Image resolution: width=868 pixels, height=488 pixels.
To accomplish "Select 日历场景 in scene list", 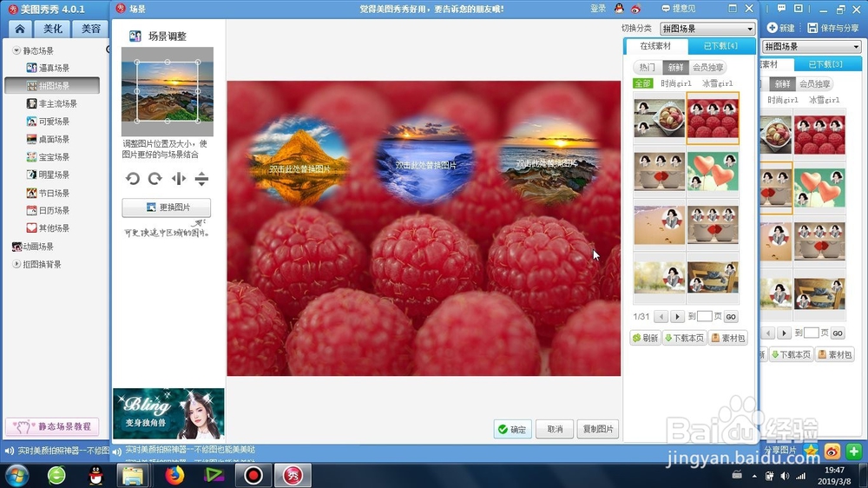I will (48, 210).
